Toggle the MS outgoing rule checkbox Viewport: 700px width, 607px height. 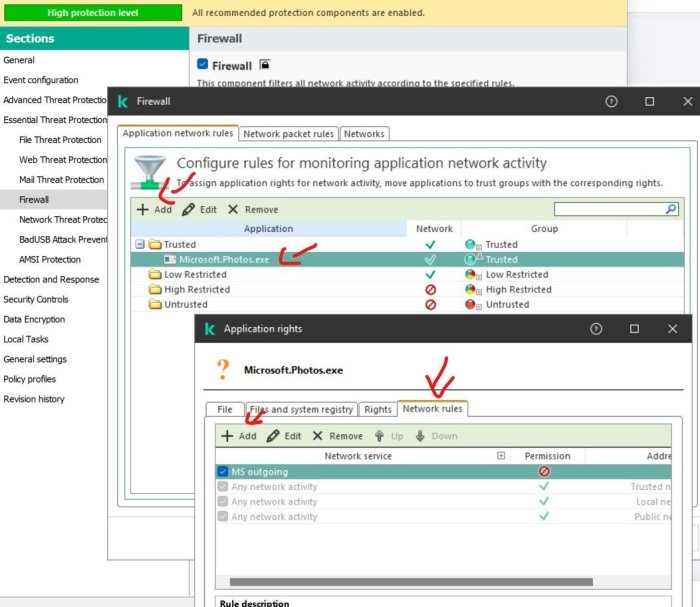(223, 472)
